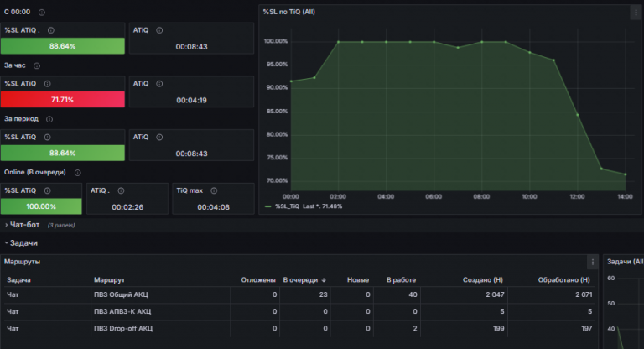Sort by В работе column header
The image size is (644, 349).
tap(401, 280)
